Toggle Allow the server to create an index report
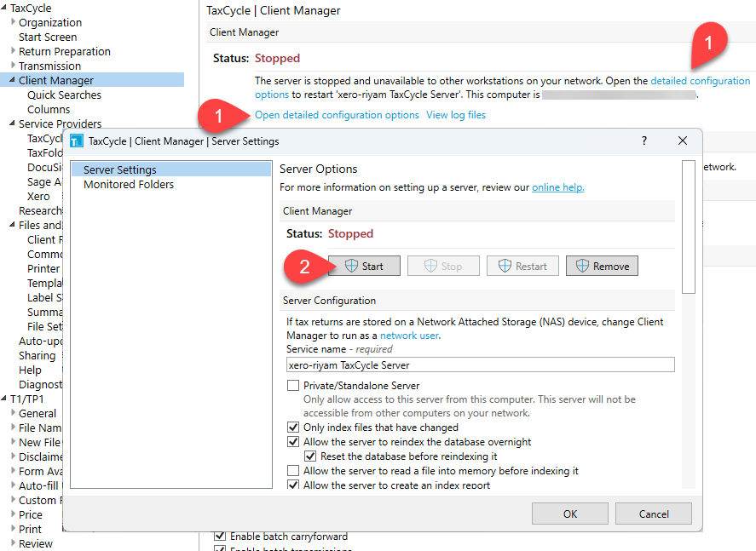 pyautogui.click(x=293, y=485)
